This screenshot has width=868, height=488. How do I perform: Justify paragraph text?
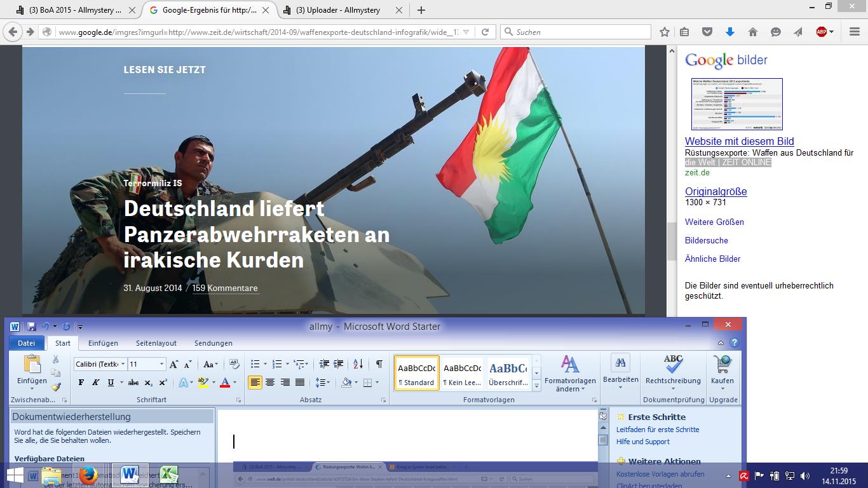pyautogui.click(x=300, y=383)
